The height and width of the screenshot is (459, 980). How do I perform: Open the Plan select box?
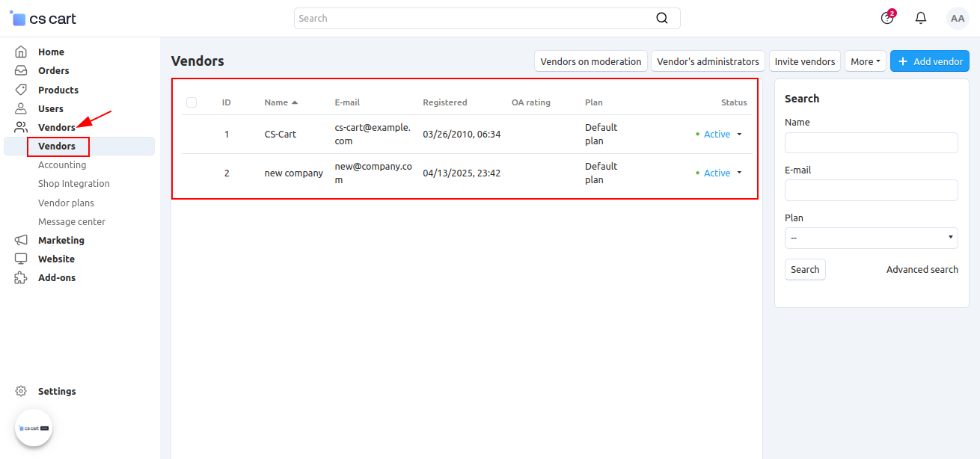coord(871,238)
